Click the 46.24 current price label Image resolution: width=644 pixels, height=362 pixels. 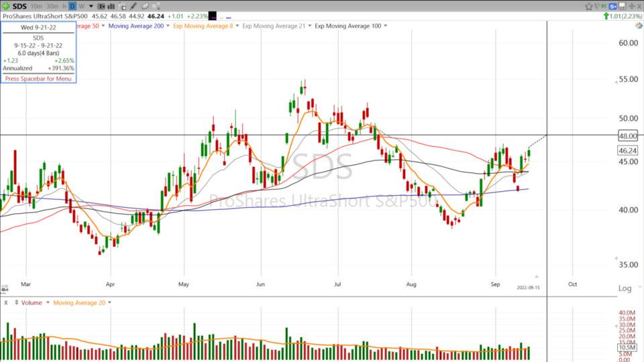(628, 151)
